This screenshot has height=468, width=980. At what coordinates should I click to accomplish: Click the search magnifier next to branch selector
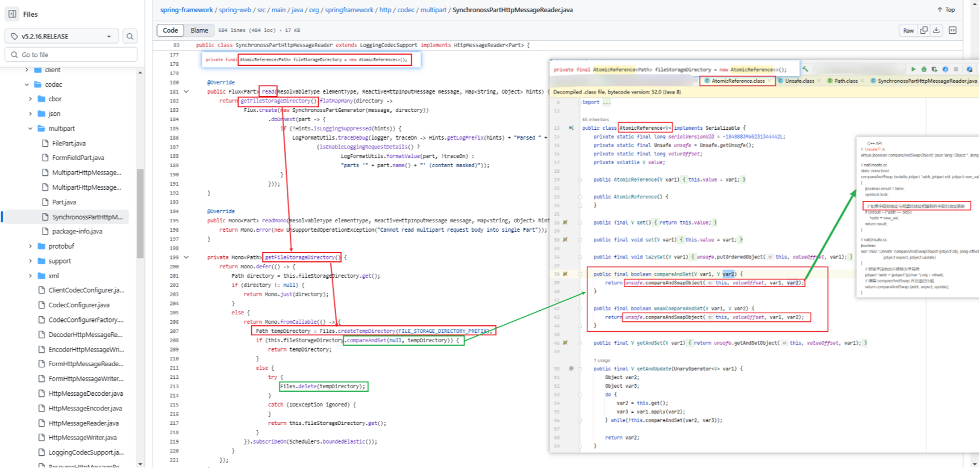tap(130, 36)
